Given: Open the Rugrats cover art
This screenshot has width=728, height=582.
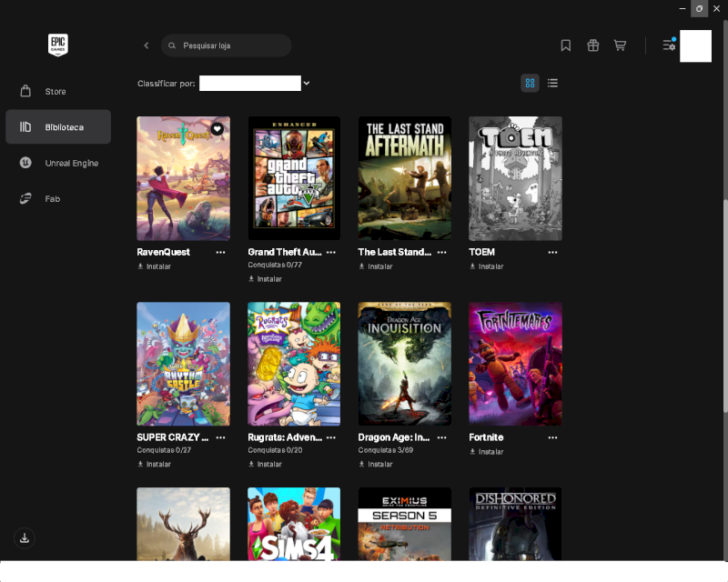Looking at the screenshot, I should click(x=294, y=364).
